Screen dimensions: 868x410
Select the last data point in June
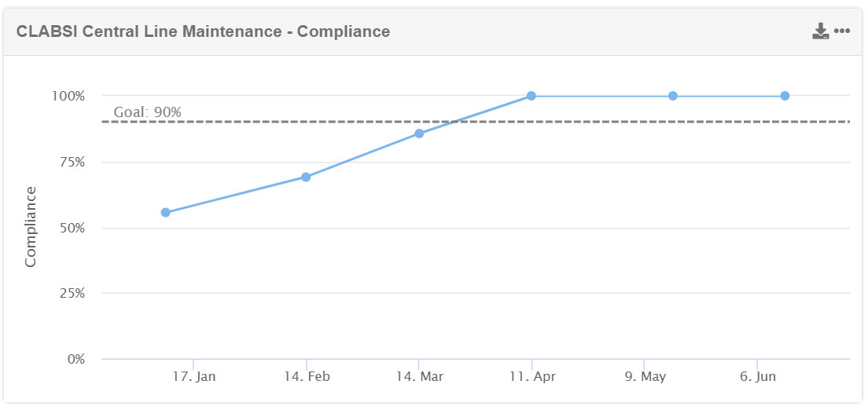(x=785, y=96)
